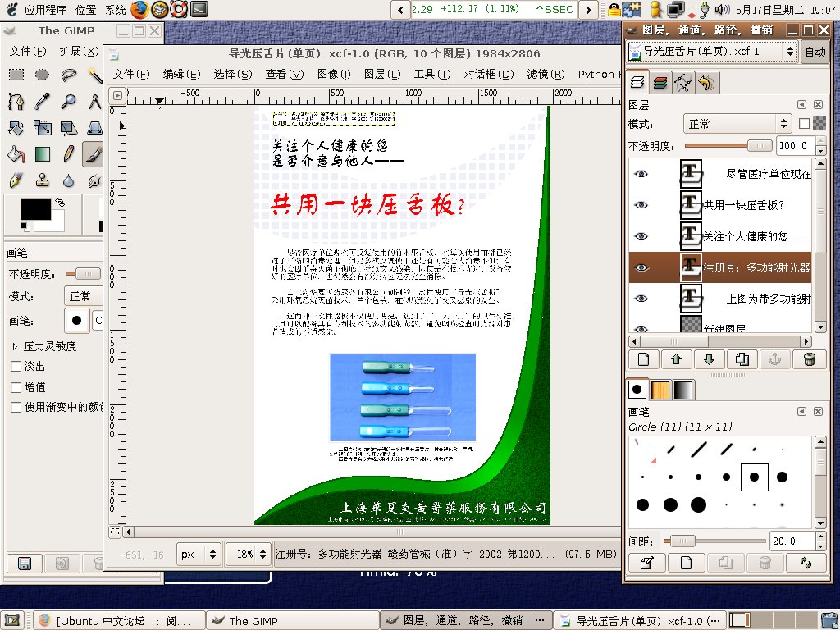The width and height of the screenshot is (840, 630).
Task: Switch to Ubuntu 中文论坛 taskbar window
Action: click(x=119, y=620)
